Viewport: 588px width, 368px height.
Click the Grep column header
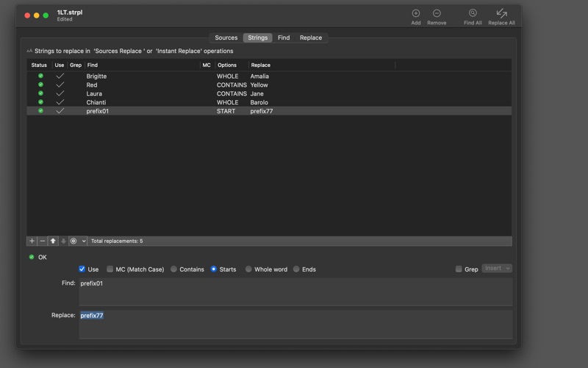coord(76,65)
